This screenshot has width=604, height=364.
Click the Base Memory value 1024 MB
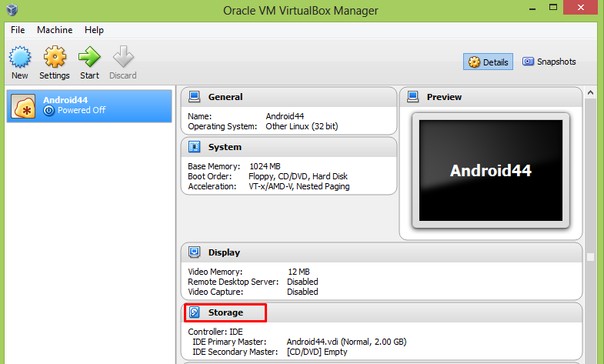tap(265, 166)
